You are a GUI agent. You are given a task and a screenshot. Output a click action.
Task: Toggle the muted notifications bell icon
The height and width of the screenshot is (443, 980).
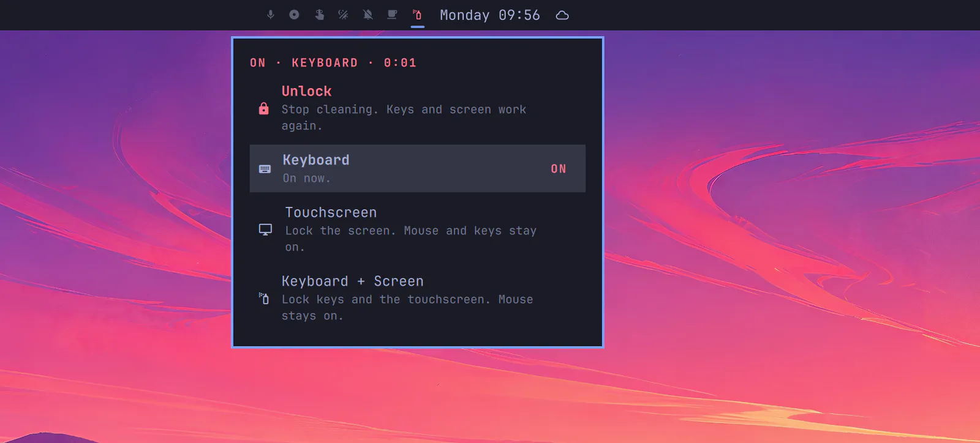(x=367, y=15)
